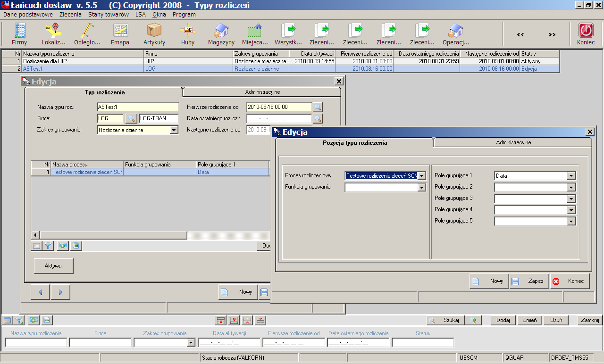The width and height of the screenshot is (604, 364).
Task: Open the Miejsca toolbar icon
Action: pos(255,34)
